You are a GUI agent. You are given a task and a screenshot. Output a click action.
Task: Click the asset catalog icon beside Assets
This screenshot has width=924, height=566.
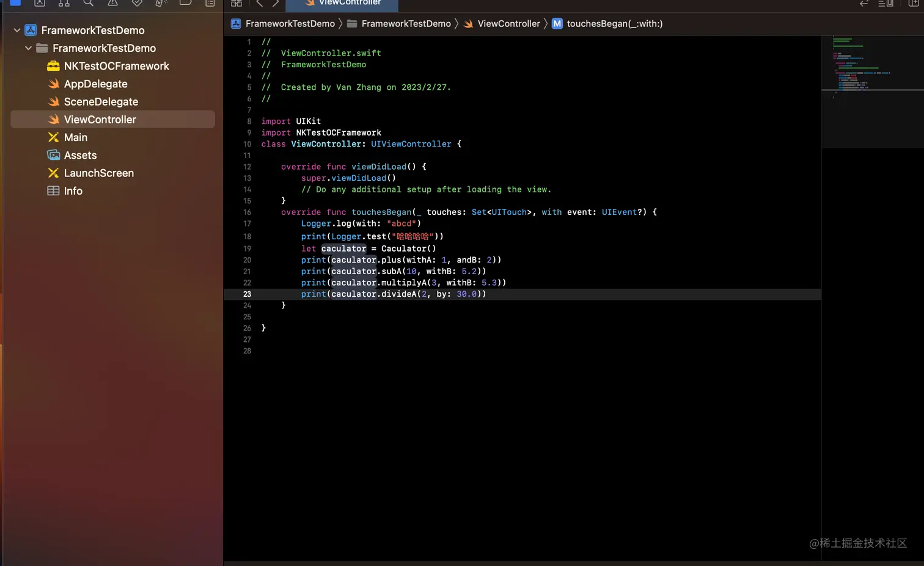coord(54,155)
